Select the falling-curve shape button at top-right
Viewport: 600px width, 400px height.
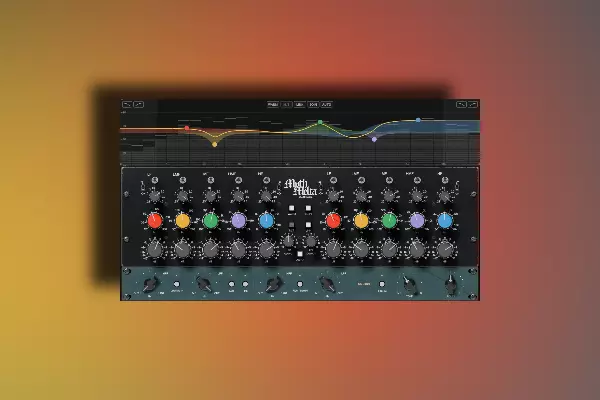(x=461, y=104)
